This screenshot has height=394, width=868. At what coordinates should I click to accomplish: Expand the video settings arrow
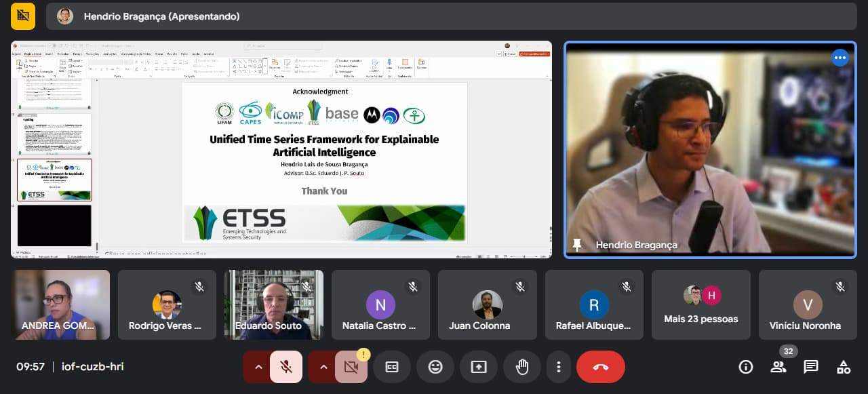point(323,367)
